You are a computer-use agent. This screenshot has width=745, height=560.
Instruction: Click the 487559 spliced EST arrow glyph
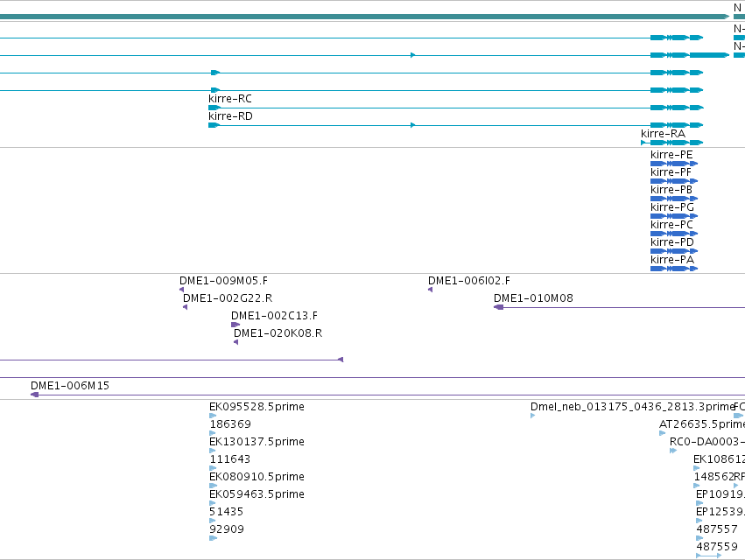708,556
